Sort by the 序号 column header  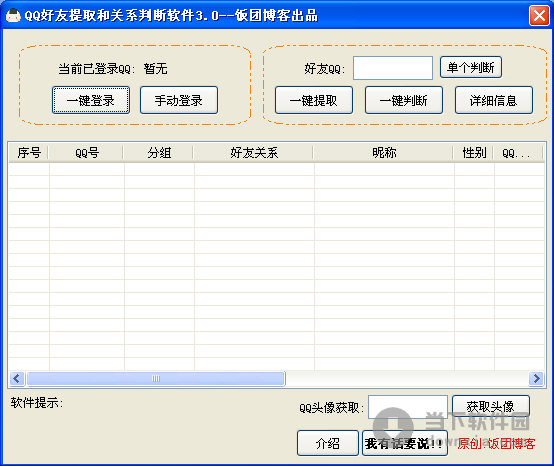coord(29,153)
